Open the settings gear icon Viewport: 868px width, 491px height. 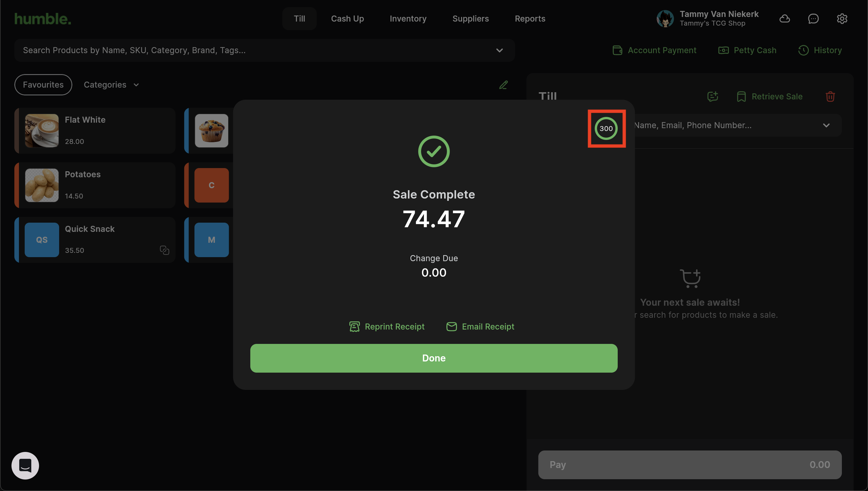coord(842,19)
